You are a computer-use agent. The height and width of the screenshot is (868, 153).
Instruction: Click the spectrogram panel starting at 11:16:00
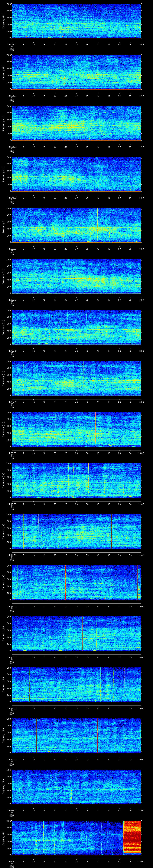(77, 787)
